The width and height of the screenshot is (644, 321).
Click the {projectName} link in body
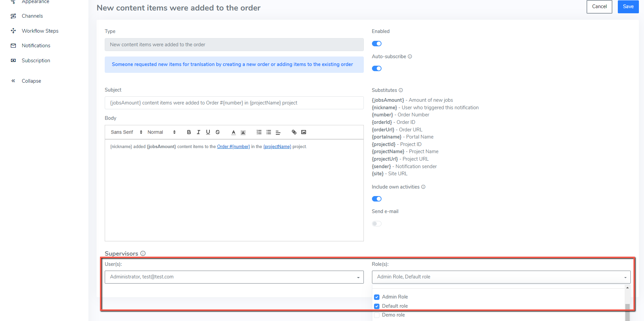[277, 147]
